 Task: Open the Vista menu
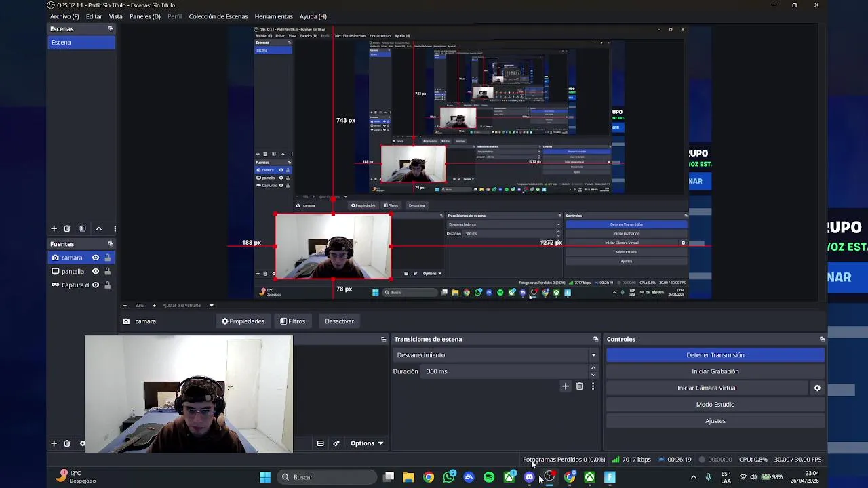pyautogui.click(x=116, y=16)
